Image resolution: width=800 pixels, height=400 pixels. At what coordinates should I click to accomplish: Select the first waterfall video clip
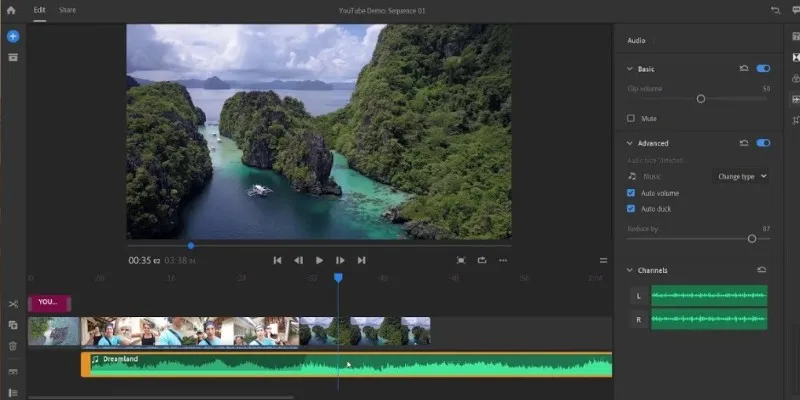click(54, 331)
